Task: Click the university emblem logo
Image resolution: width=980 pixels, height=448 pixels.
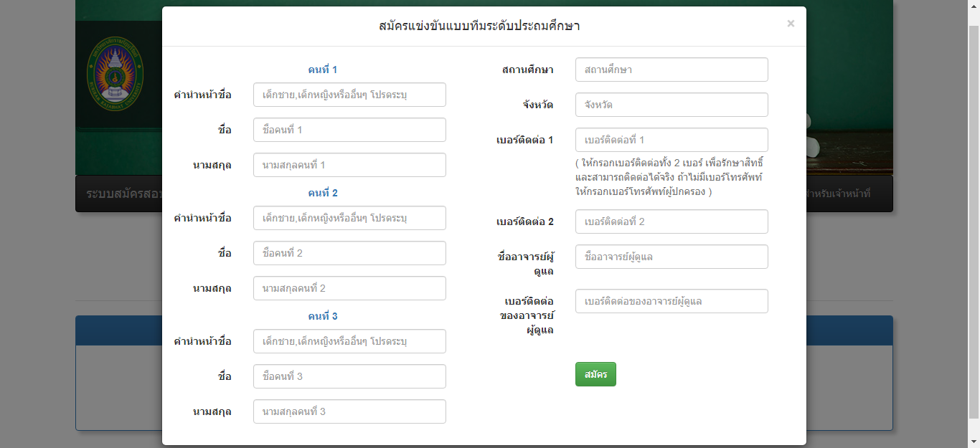Action: coord(115,70)
